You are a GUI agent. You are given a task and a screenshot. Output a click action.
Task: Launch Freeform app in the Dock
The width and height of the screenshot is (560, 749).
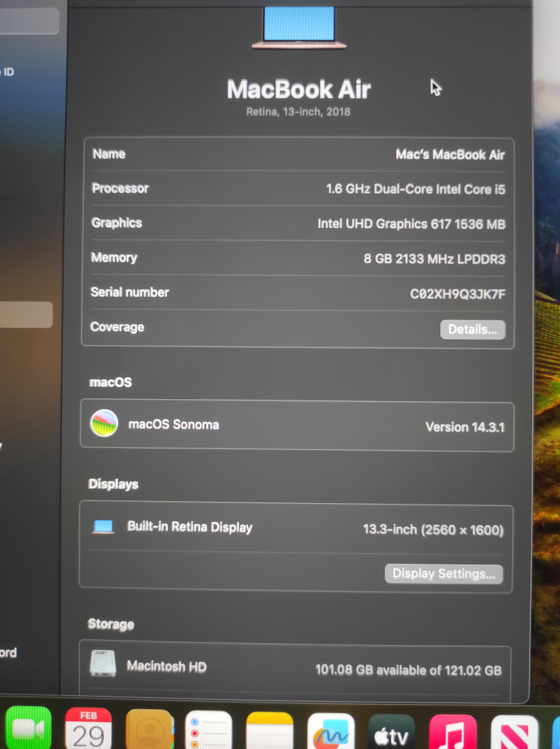coord(331,732)
